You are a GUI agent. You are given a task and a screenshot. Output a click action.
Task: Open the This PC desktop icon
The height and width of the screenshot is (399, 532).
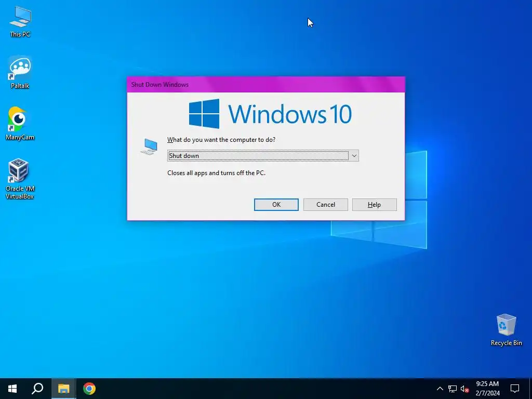click(20, 22)
